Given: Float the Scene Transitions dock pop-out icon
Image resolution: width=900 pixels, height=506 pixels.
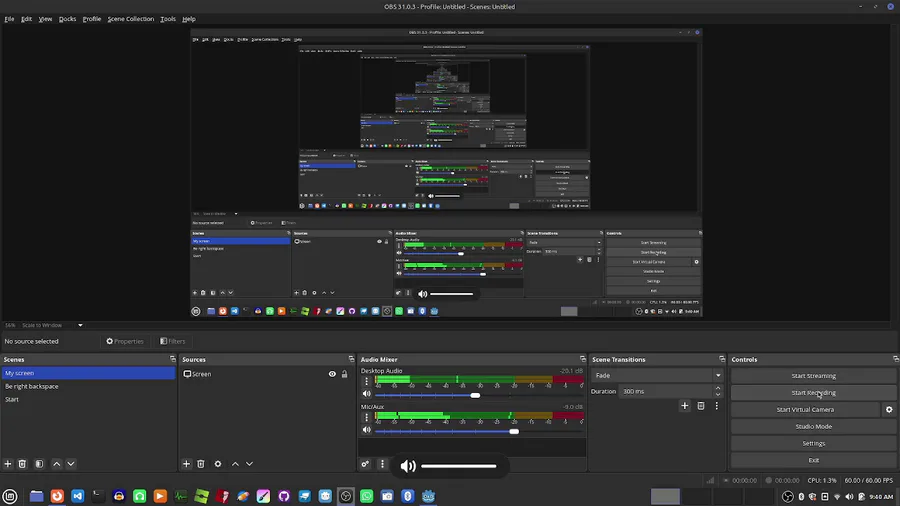Looking at the screenshot, I should [722, 359].
